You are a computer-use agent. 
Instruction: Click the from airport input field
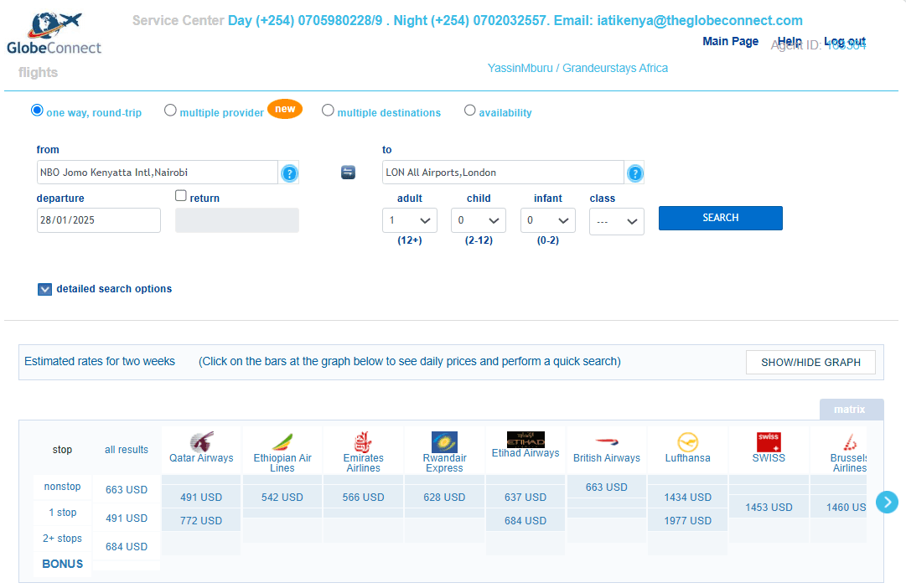coord(158,172)
